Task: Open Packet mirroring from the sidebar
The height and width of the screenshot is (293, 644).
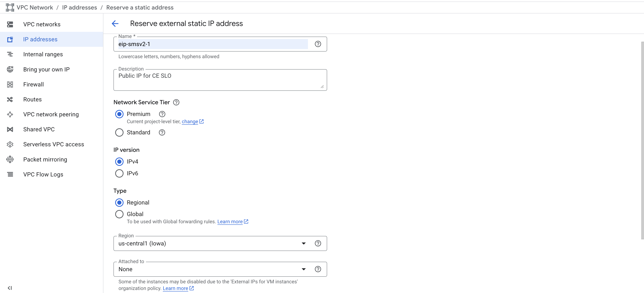Action: (45, 159)
